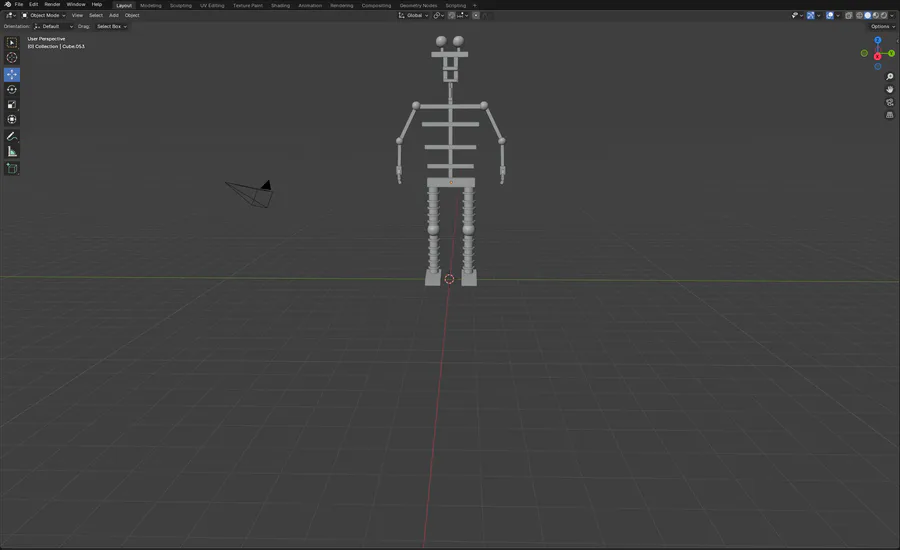Image resolution: width=900 pixels, height=550 pixels.
Task: Open the overlays dropdown arrow
Action: tap(838, 16)
